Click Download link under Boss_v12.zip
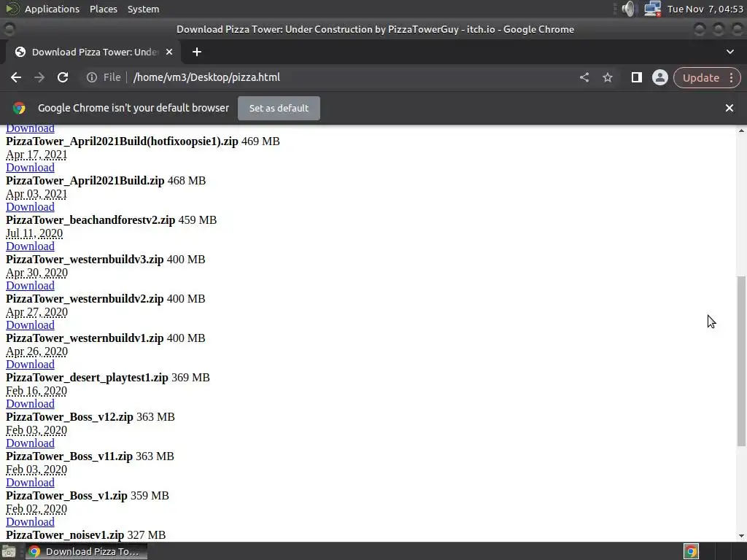 pos(30,443)
